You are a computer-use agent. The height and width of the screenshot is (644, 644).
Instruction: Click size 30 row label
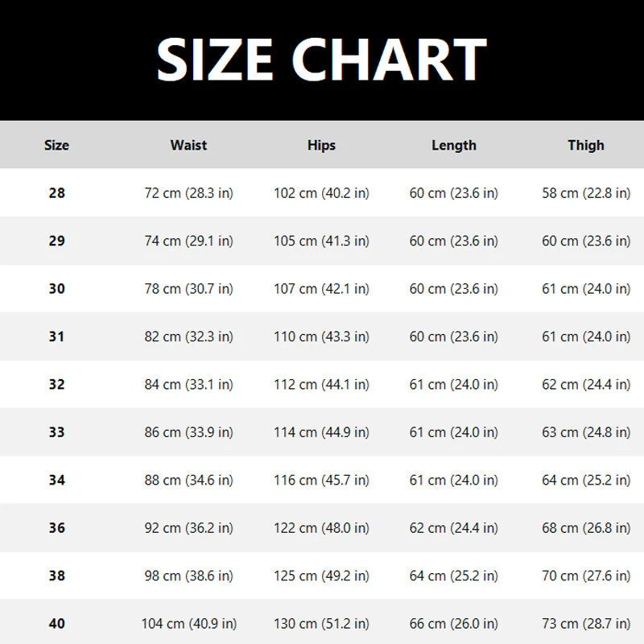pos(56,289)
